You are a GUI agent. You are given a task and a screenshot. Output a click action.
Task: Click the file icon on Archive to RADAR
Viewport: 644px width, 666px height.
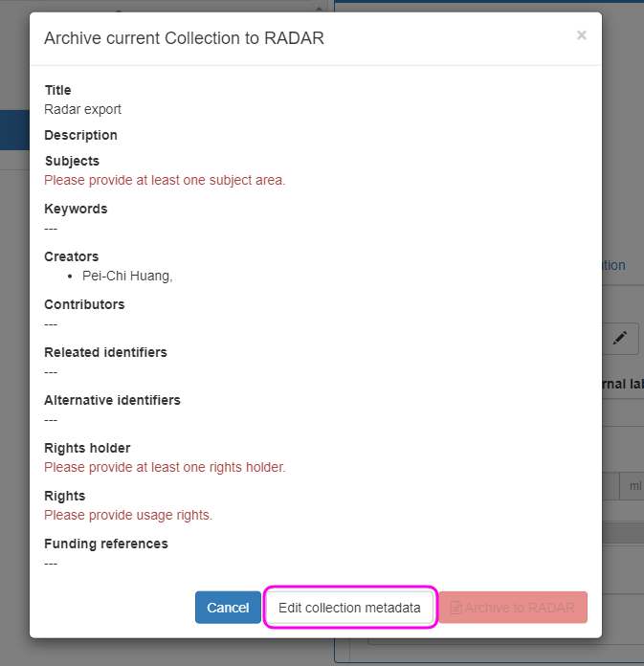coord(456,608)
